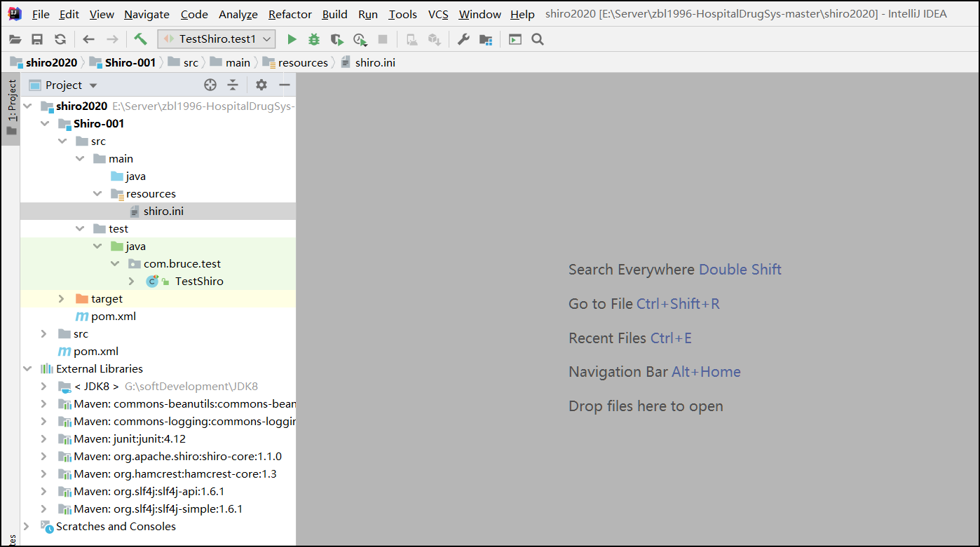Open the Refactor menu
The height and width of the screenshot is (547, 980).
coord(290,14)
